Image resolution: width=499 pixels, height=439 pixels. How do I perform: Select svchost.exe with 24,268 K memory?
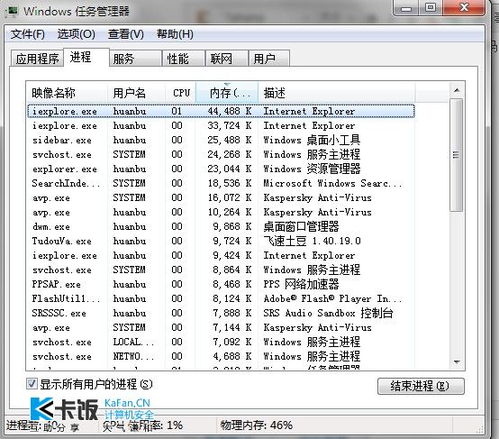(221, 154)
